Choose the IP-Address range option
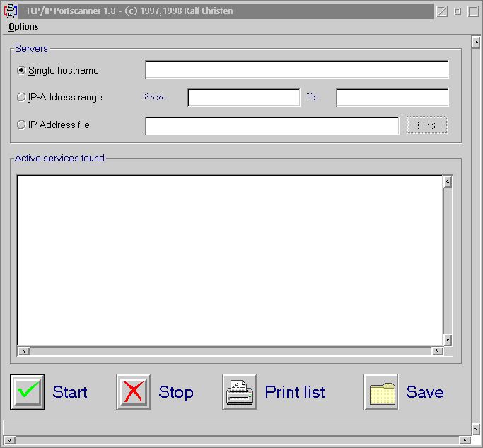This screenshot has width=483, height=448. coord(21,98)
